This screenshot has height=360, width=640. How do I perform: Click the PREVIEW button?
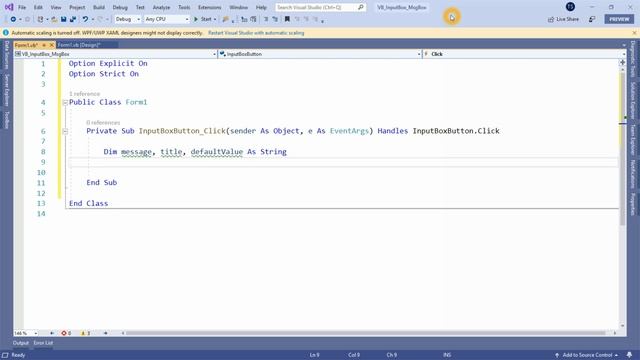619,19
